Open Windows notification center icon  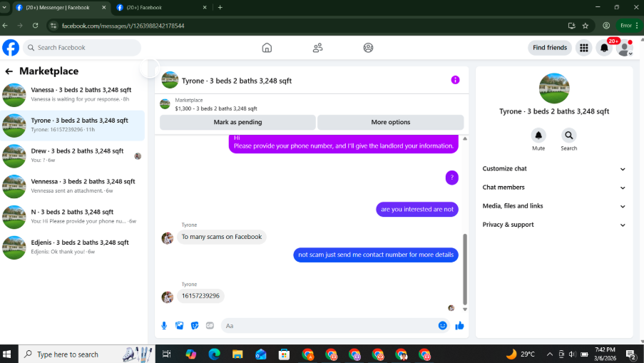631,354
